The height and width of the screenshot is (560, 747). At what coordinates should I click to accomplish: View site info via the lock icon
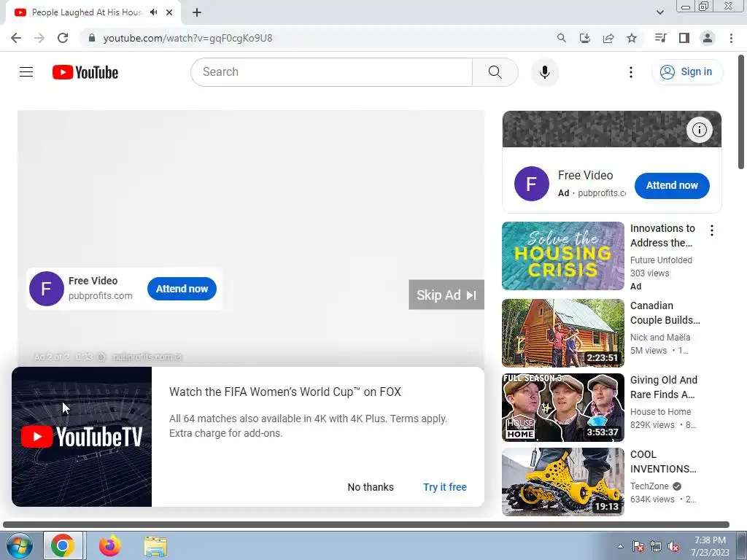[92, 38]
